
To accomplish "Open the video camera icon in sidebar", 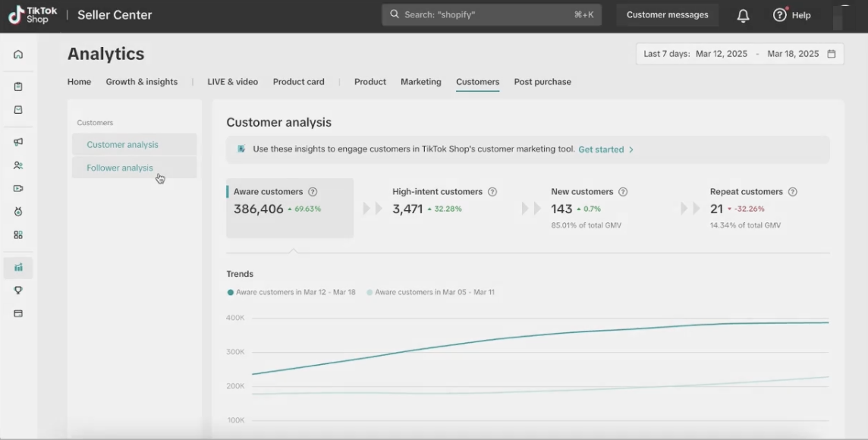I will point(18,188).
